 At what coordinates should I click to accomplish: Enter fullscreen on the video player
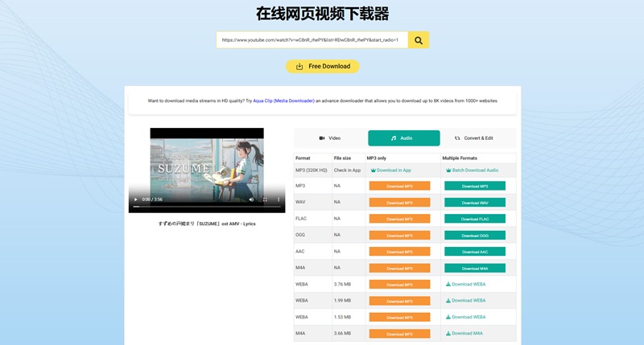265,199
